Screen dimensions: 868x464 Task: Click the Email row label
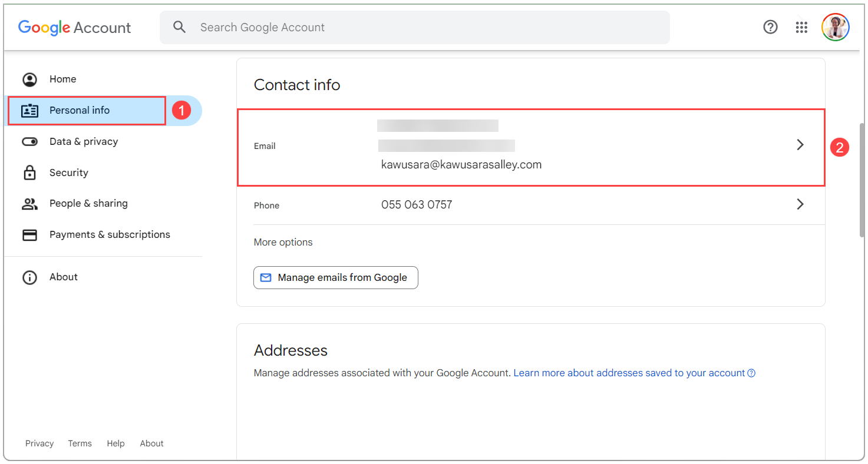[x=265, y=146]
